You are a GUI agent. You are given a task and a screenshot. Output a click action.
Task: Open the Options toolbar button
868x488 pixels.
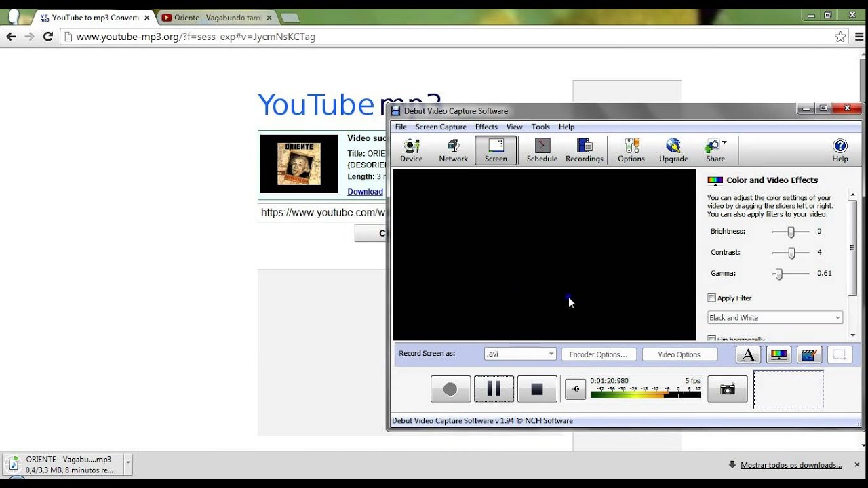[x=631, y=150]
